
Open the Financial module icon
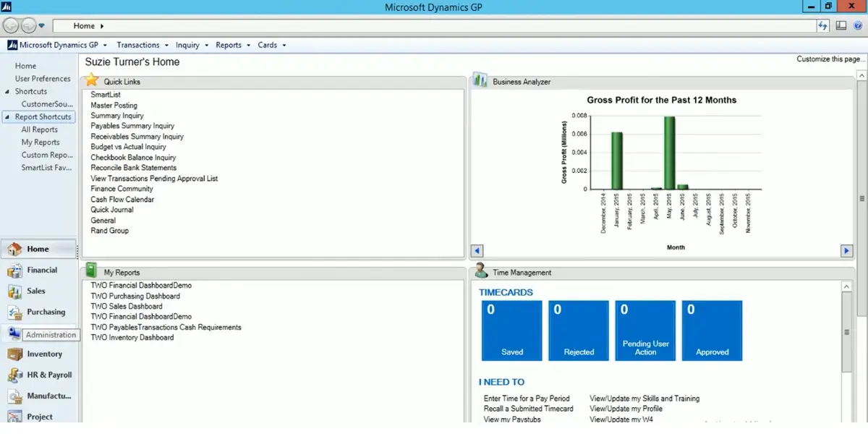tap(14, 271)
